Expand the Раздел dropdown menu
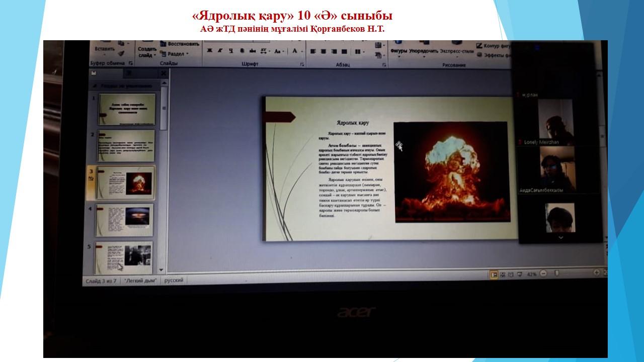 [177, 54]
